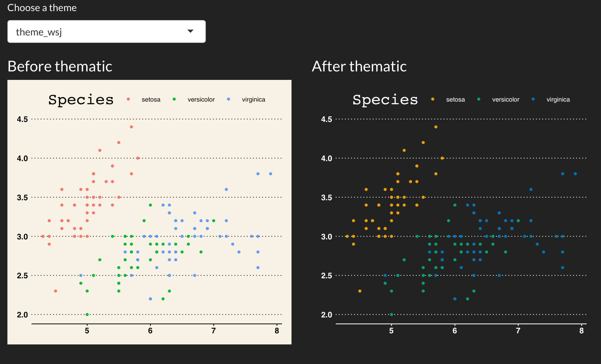Screen dimensions: 601x364
Task: Click orange setosa legend dot in right plot
Action: [x=433, y=99]
